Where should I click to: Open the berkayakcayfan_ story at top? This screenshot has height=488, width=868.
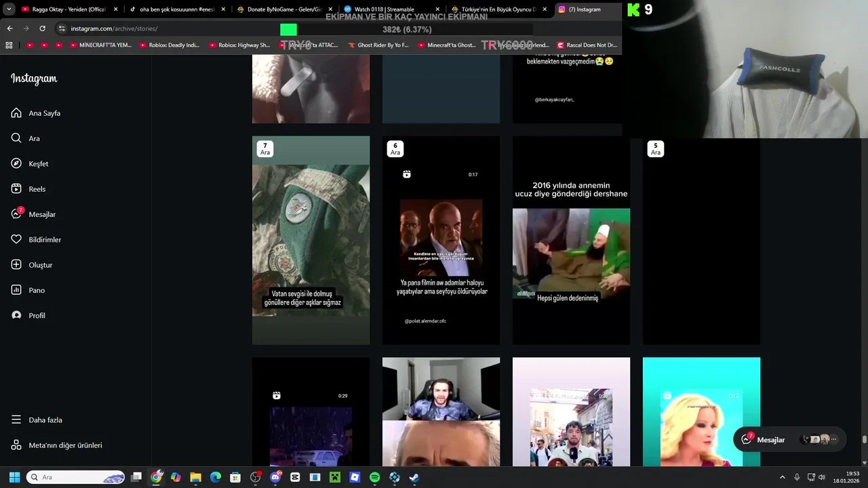pyautogui.click(x=567, y=89)
